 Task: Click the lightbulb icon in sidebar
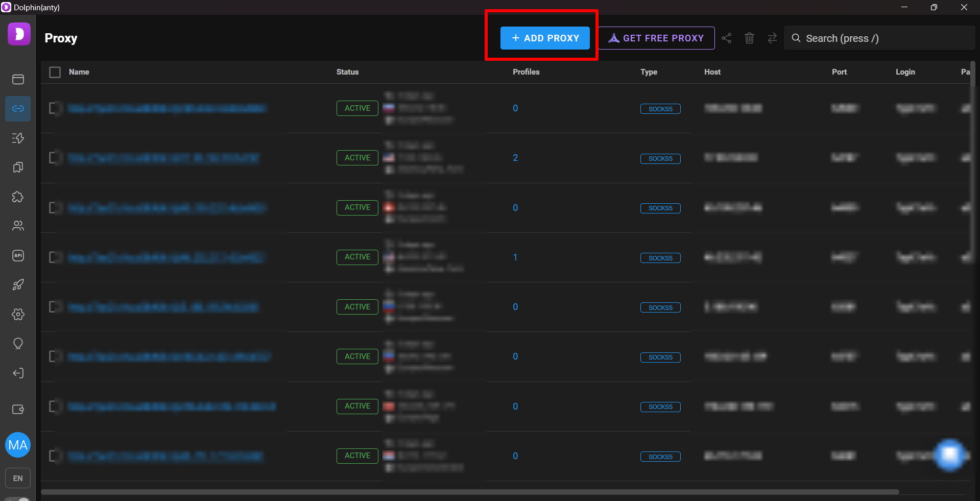18,344
